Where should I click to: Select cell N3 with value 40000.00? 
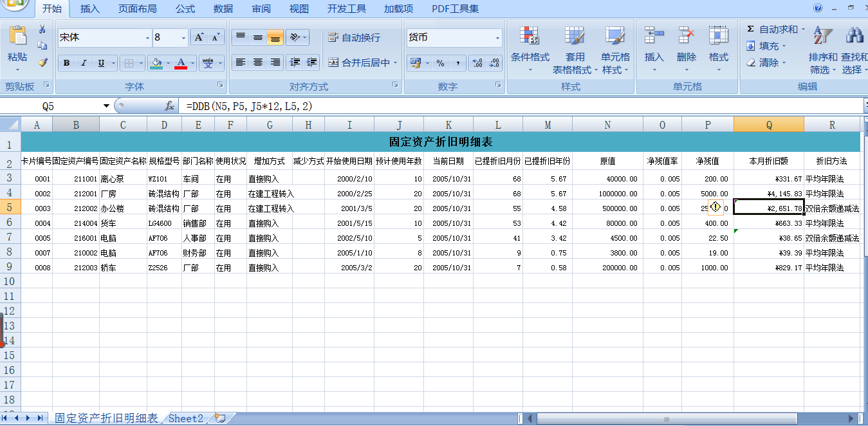click(607, 179)
